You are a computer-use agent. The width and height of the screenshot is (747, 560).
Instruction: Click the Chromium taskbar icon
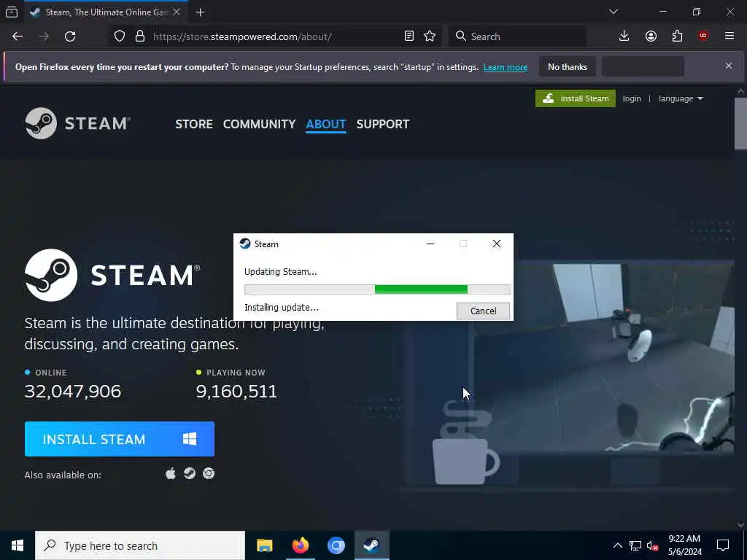click(x=336, y=545)
